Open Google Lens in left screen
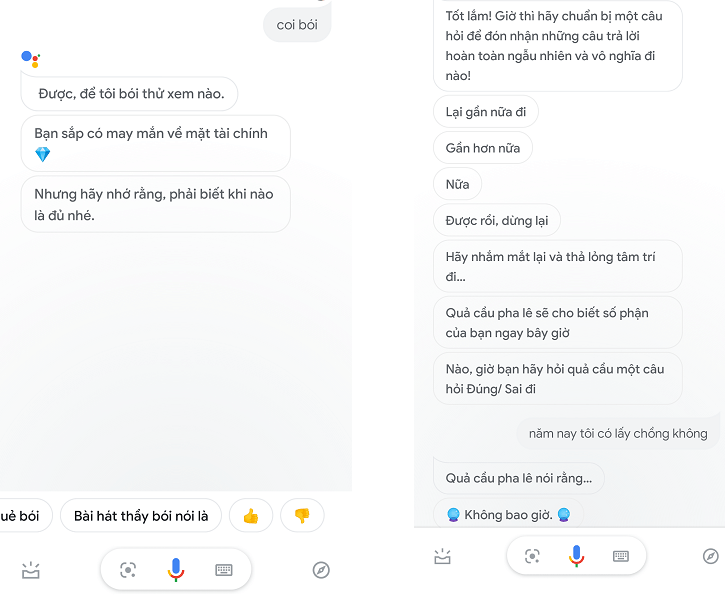This screenshot has width=725, height=600. (128, 570)
